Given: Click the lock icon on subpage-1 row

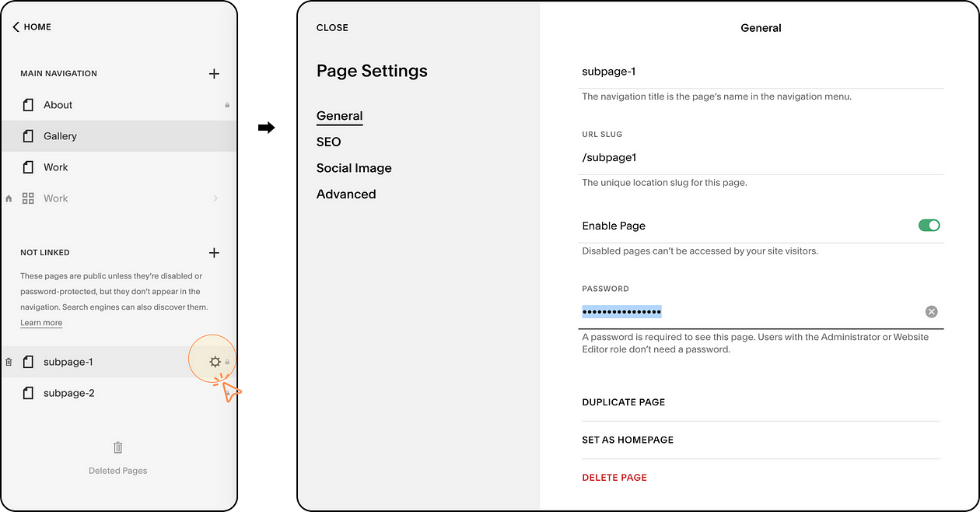Looking at the screenshot, I should pyautogui.click(x=227, y=362).
